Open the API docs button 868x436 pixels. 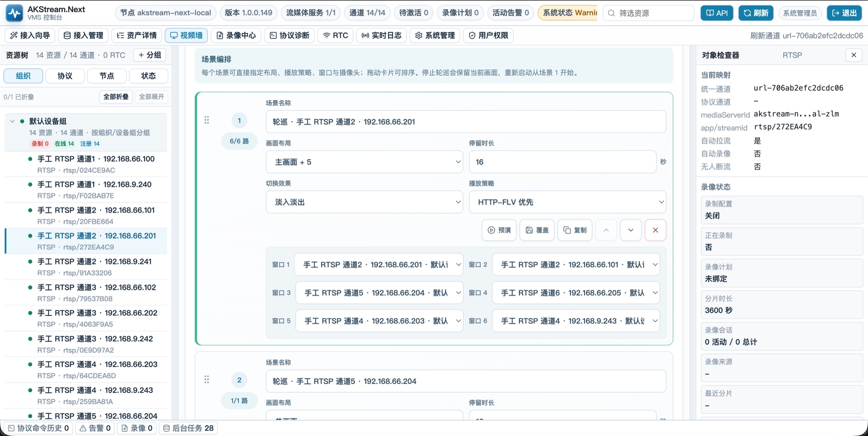coord(717,13)
